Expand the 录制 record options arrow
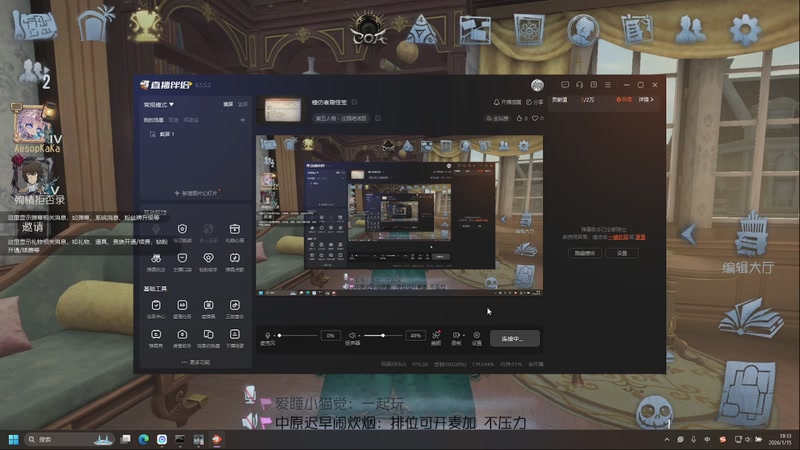The image size is (800, 450). (x=463, y=335)
